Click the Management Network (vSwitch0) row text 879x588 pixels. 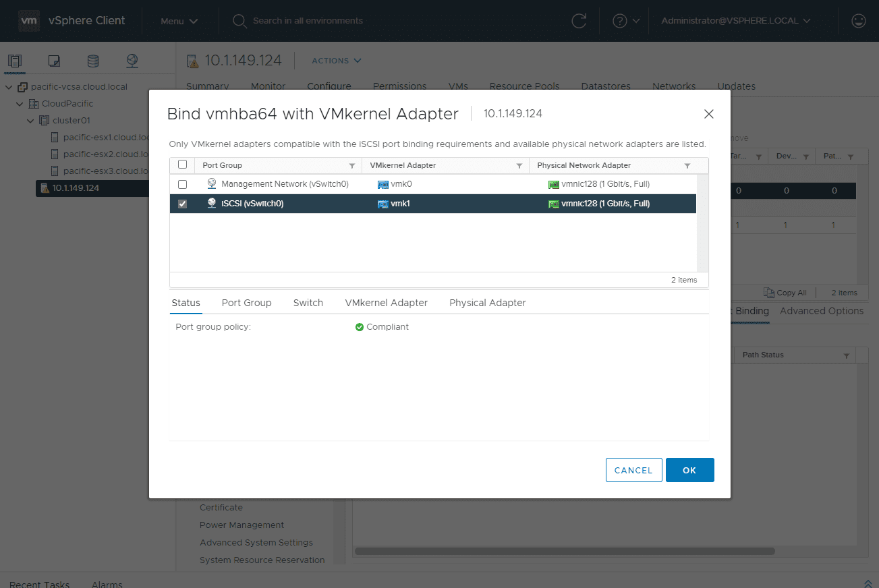pos(285,184)
